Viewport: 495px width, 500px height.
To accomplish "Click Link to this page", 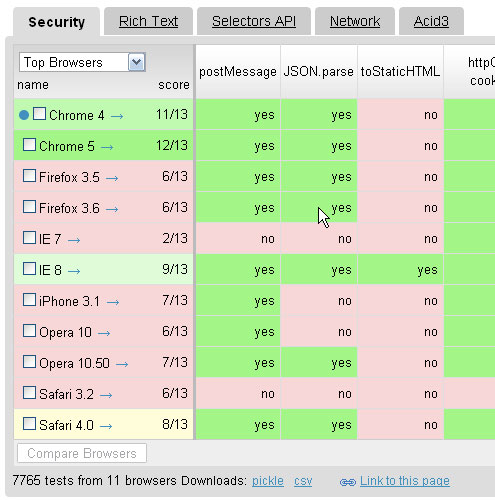I will (x=405, y=481).
